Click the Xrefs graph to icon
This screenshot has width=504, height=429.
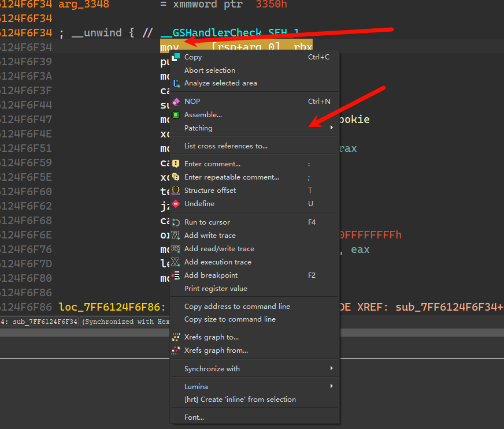coord(176,337)
